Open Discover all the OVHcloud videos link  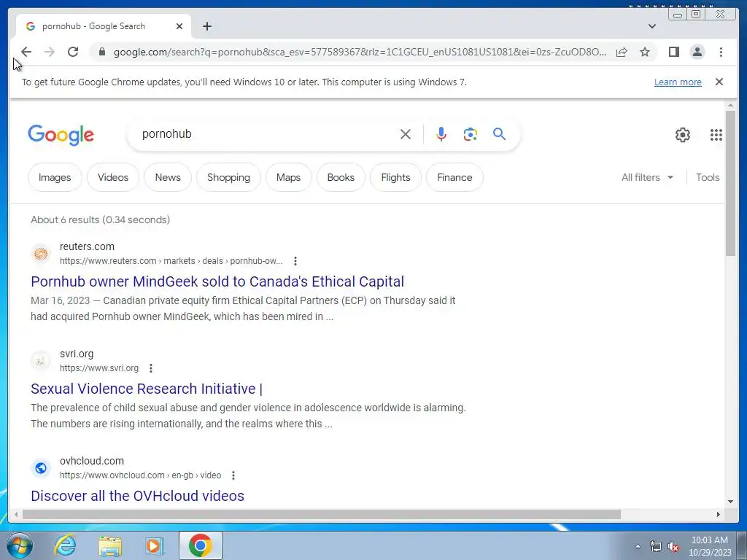(x=137, y=496)
